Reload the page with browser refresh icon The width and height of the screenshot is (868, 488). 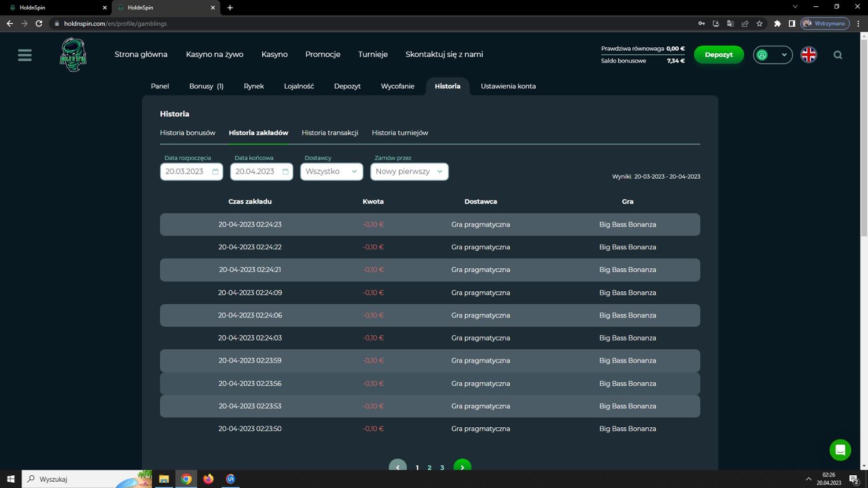(x=39, y=24)
